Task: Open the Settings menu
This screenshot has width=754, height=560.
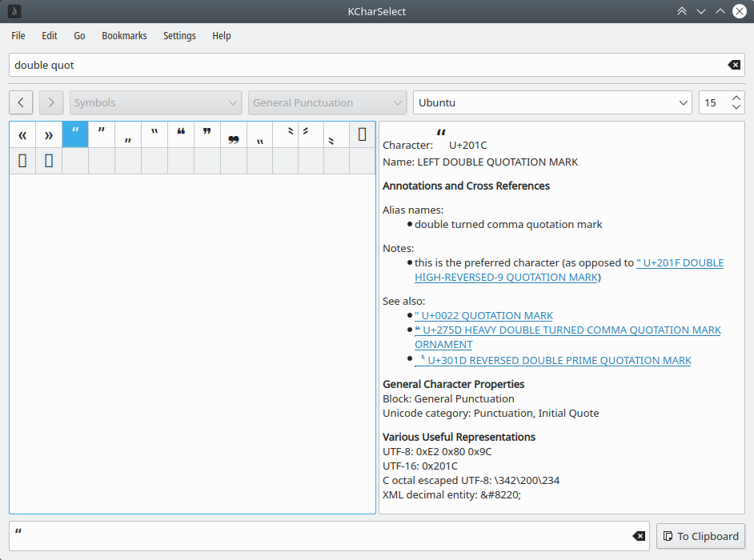Action: coord(179,36)
